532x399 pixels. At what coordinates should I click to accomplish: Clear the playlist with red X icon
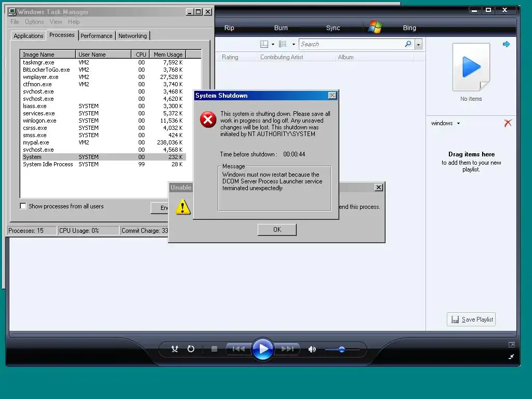508,123
